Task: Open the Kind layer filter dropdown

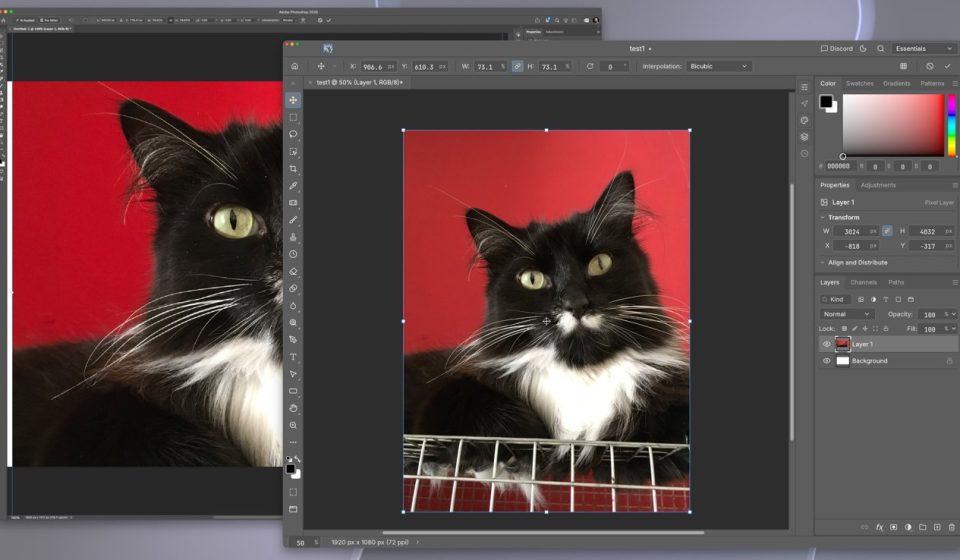Action: pyautogui.click(x=836, y=299)
